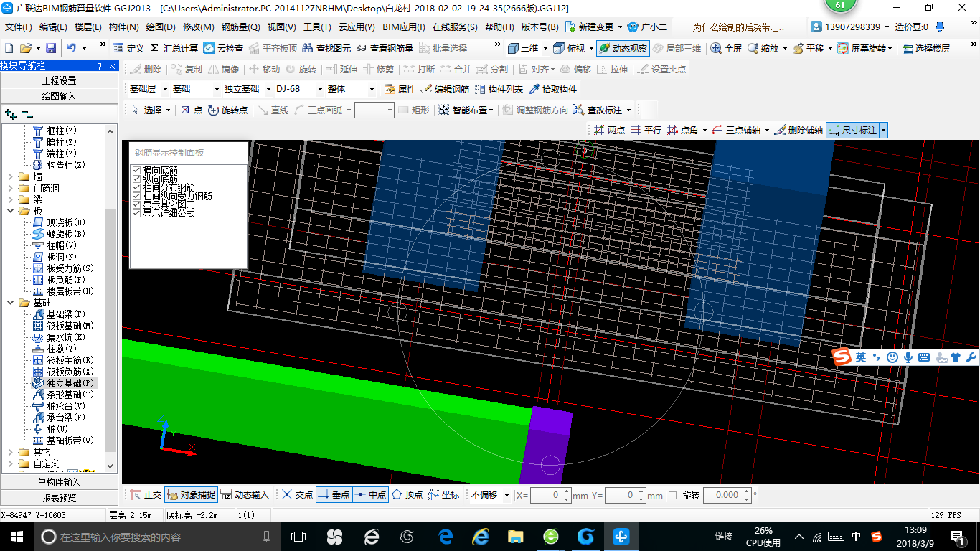Activate 尺寸标注 dimension tool
980x551 pixels.
pos(852,130)
